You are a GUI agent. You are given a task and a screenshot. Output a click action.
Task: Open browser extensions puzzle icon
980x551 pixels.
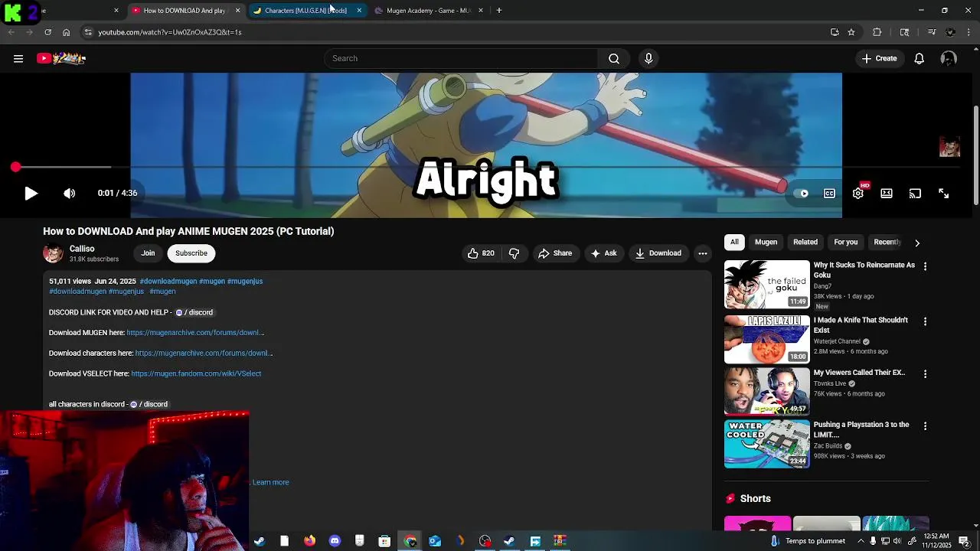pyautogui.click(x=877, y=32)
